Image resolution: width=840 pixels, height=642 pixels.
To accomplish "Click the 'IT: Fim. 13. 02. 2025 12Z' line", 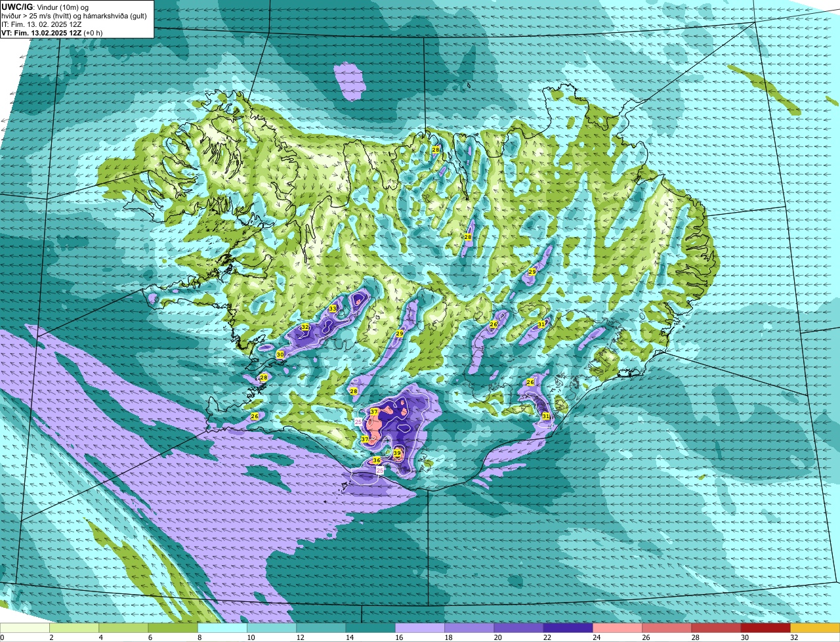I will [x=41, y=24].
